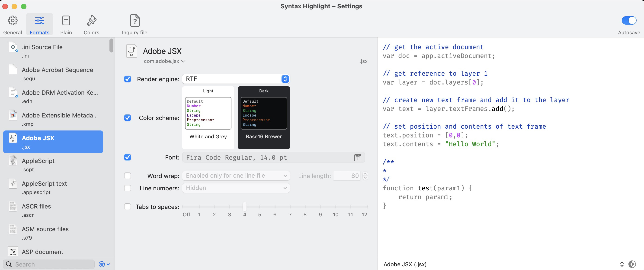Open the Inquiry file tab label
The height and width of the screenshot is (270, 644).
click(x=135, y=33)
